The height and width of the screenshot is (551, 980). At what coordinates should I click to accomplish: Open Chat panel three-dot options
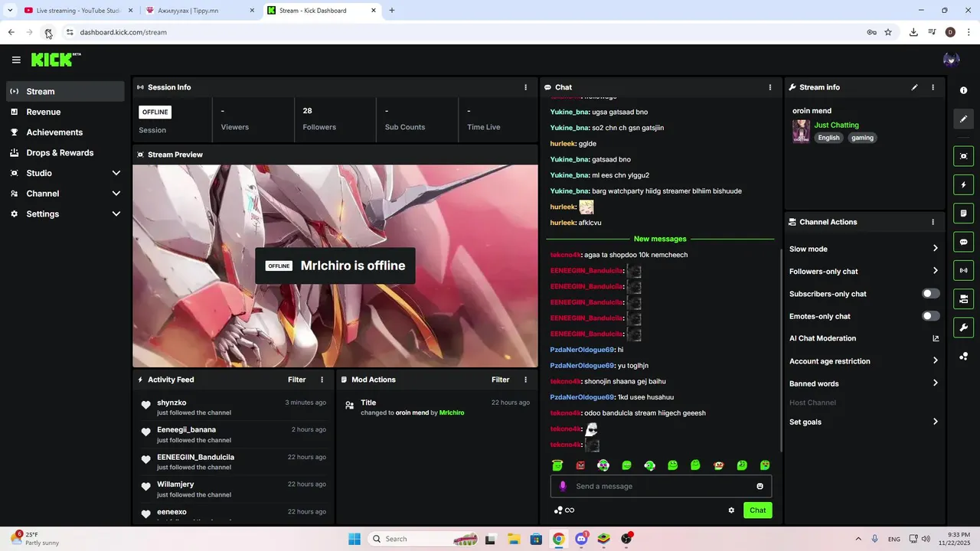tap(770, 87)
